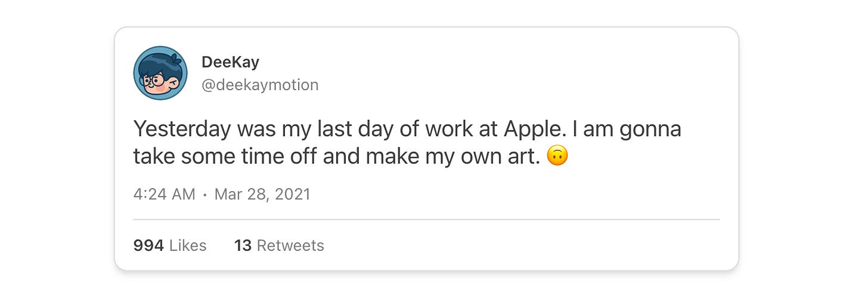Image resolution: width=868 pixels, height=292 pixels.
Task: Click the Mar 28, 2021 date
Action: (x=262, y=195)
